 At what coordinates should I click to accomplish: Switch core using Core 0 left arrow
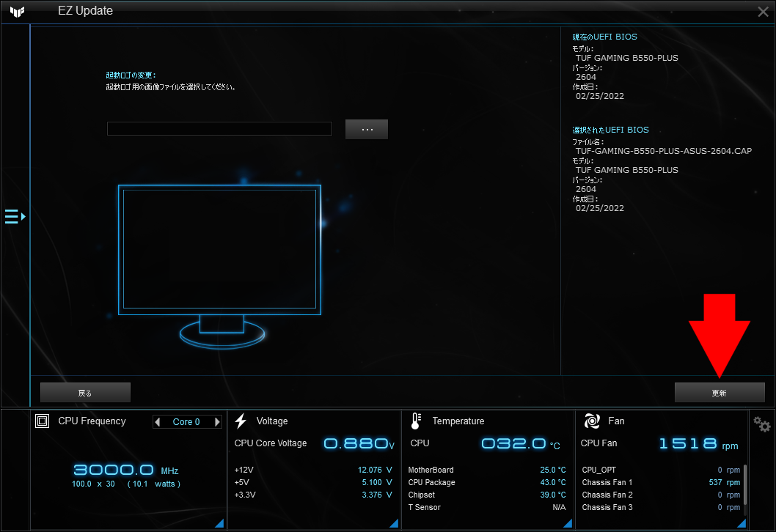pos(156,421)
